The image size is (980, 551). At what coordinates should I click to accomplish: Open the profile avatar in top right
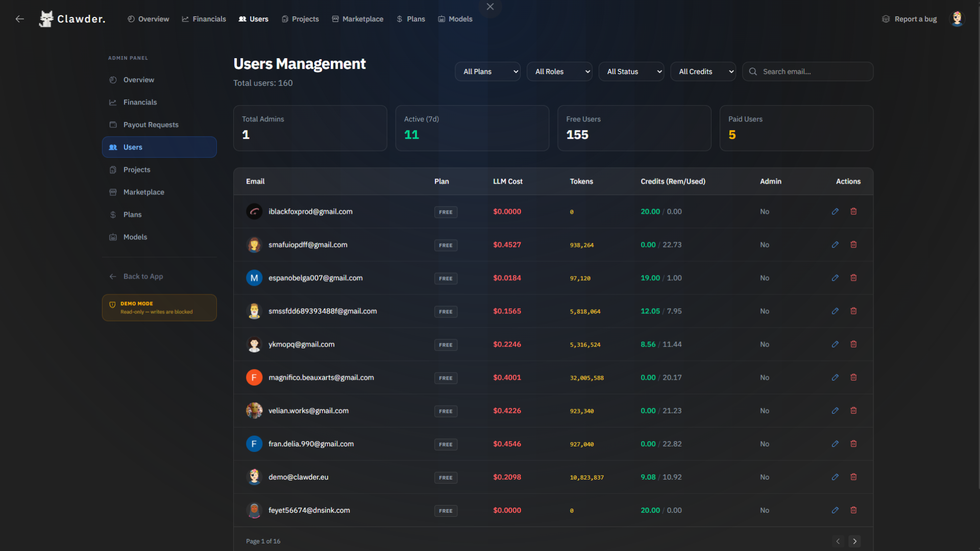point(957,19)
